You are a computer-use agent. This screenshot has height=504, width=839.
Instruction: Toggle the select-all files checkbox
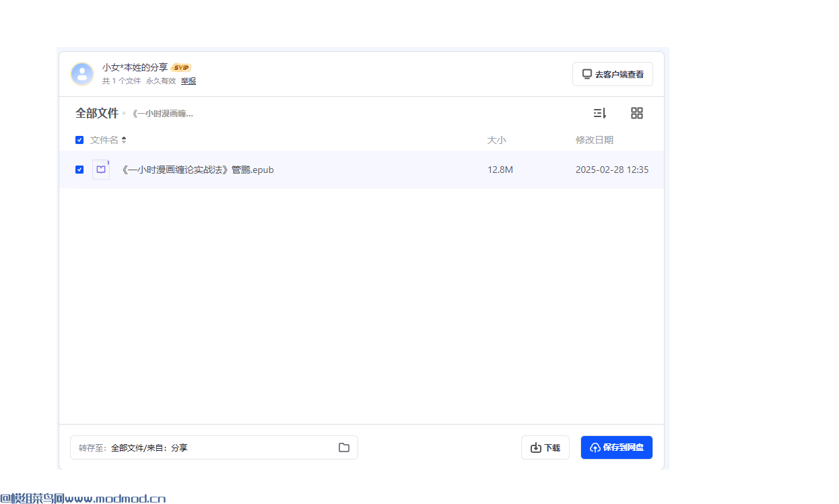pyautogui.click(x=79, y=140)
